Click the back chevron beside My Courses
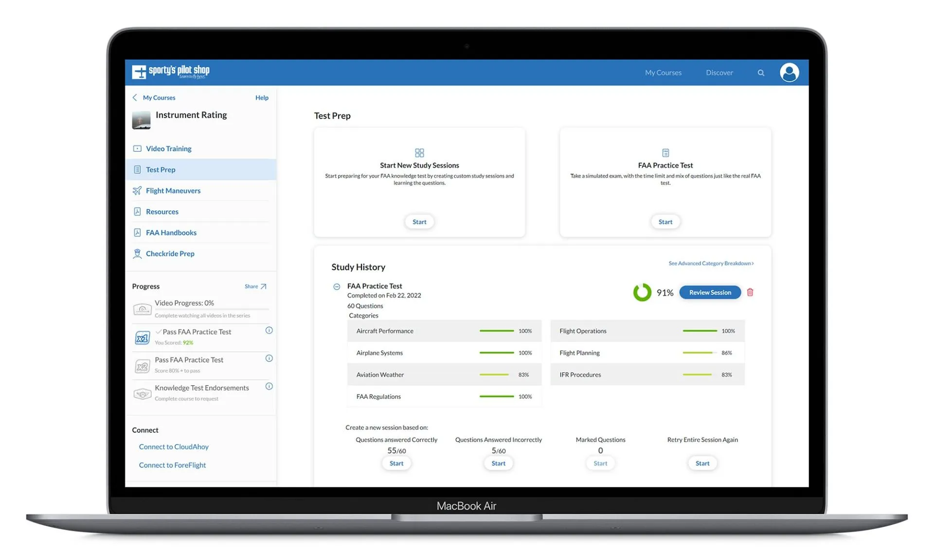The height and width of the screenshot is (560, 934). click(135, 97)
